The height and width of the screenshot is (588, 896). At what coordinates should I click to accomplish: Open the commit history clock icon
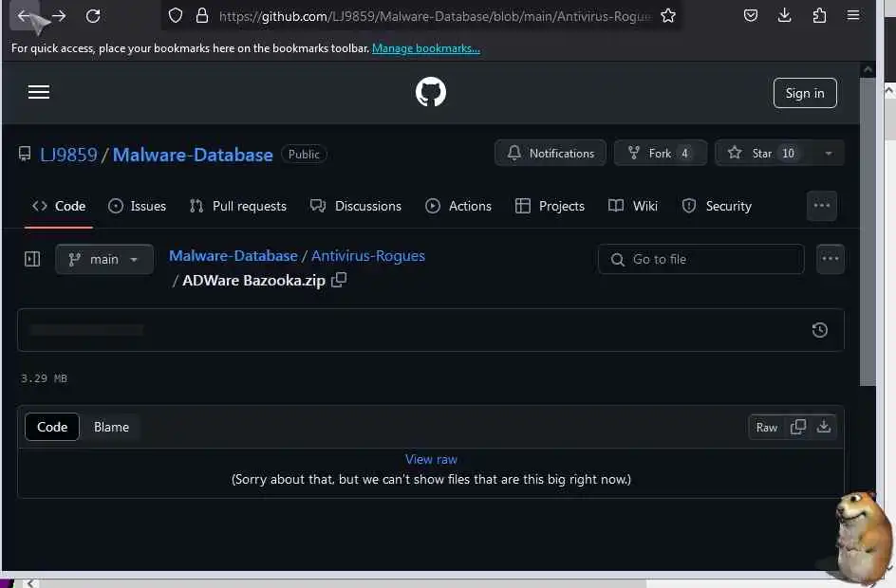[820, 330]
